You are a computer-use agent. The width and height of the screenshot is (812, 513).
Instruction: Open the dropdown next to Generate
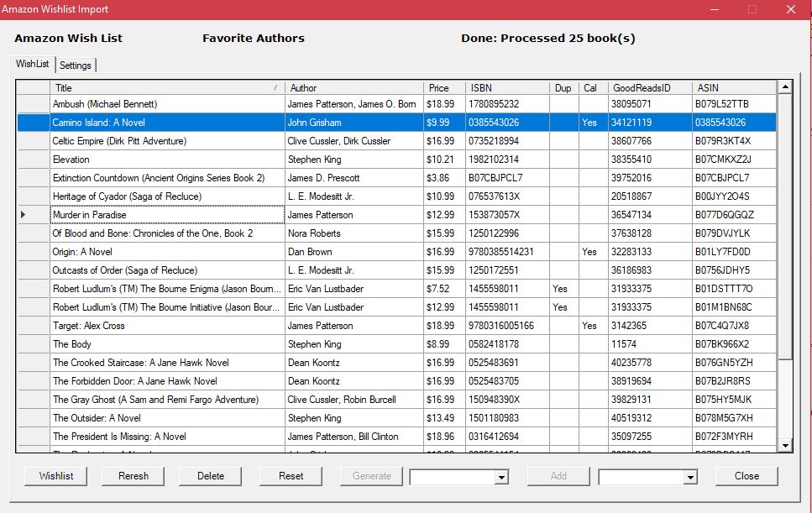click(501, 477)
